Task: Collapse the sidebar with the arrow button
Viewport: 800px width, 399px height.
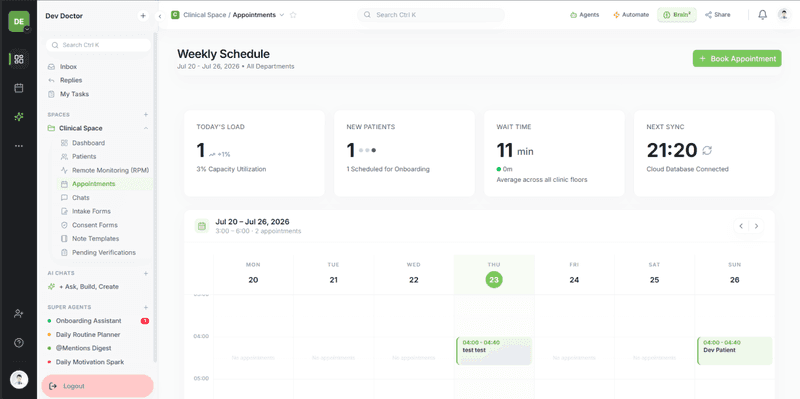Action: [x=160, y=16]
